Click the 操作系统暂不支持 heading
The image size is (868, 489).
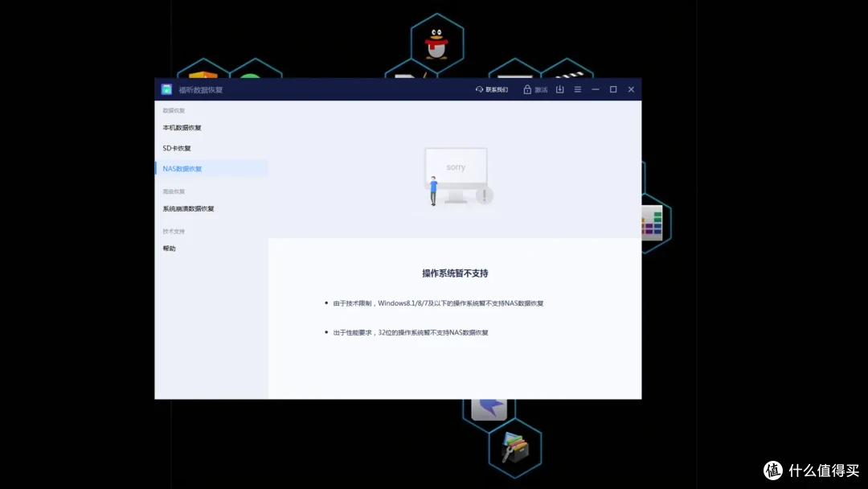pyautogui.click(x=455, y=273)
